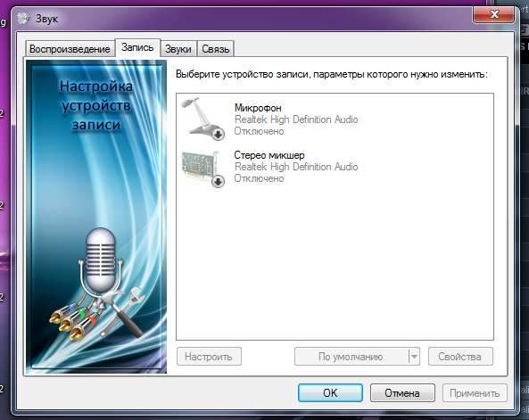Click the Отмена button
This screenshot has height=420, width=529.
click(402, 393)
